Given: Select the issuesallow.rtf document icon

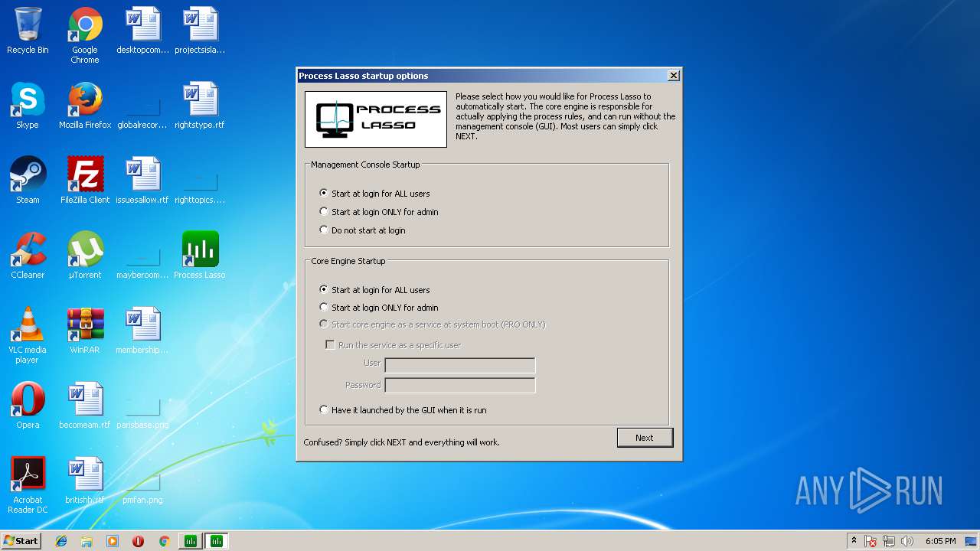Looking at the screenshot, I should point(142,181).
